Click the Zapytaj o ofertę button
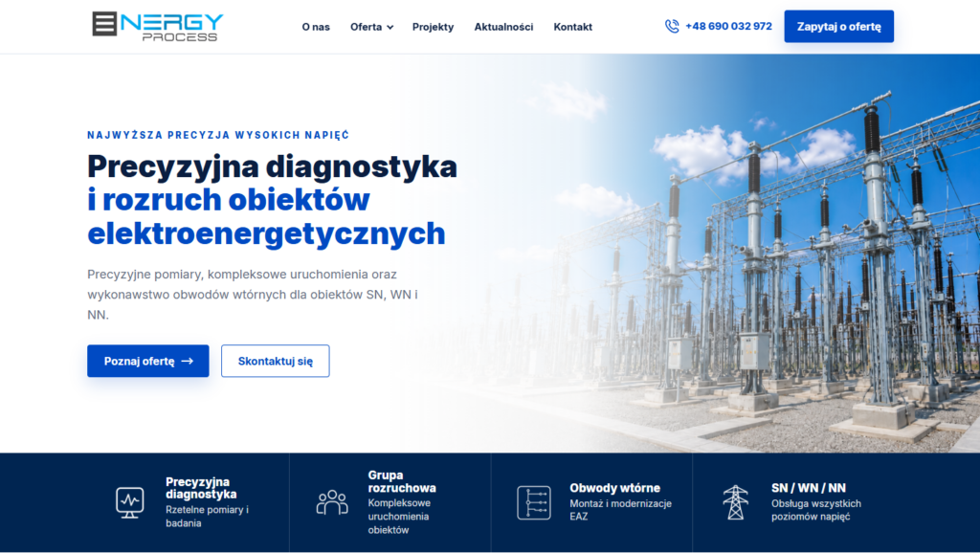The width and height of the screenshot is (980, 553). click(x=838, y=26)
